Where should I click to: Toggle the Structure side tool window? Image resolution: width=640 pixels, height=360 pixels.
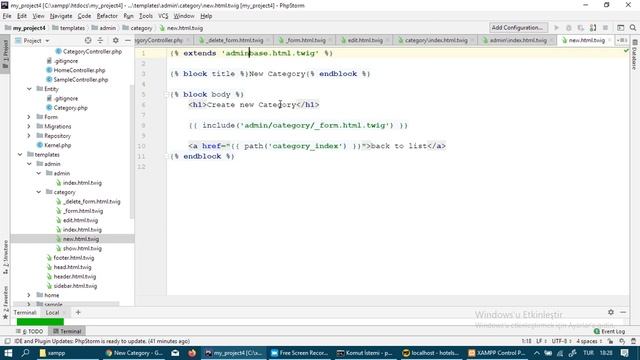(x=5, y=257)
